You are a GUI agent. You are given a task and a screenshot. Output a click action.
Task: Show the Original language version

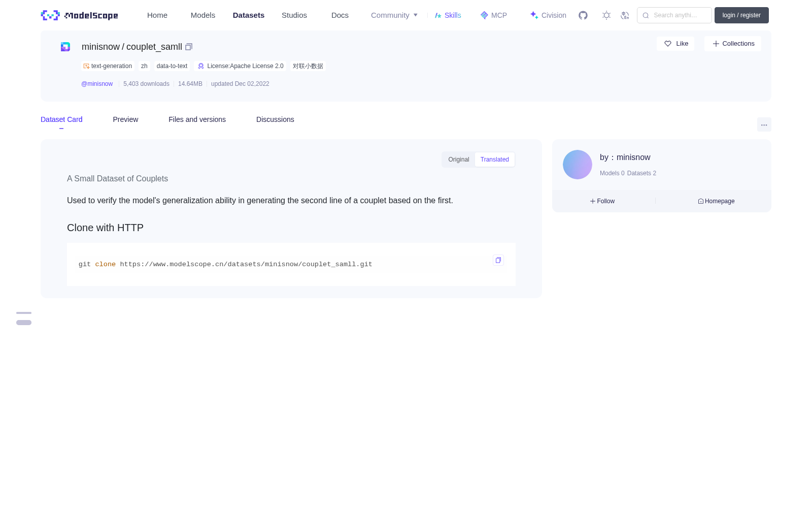click(x=459, y=160)
